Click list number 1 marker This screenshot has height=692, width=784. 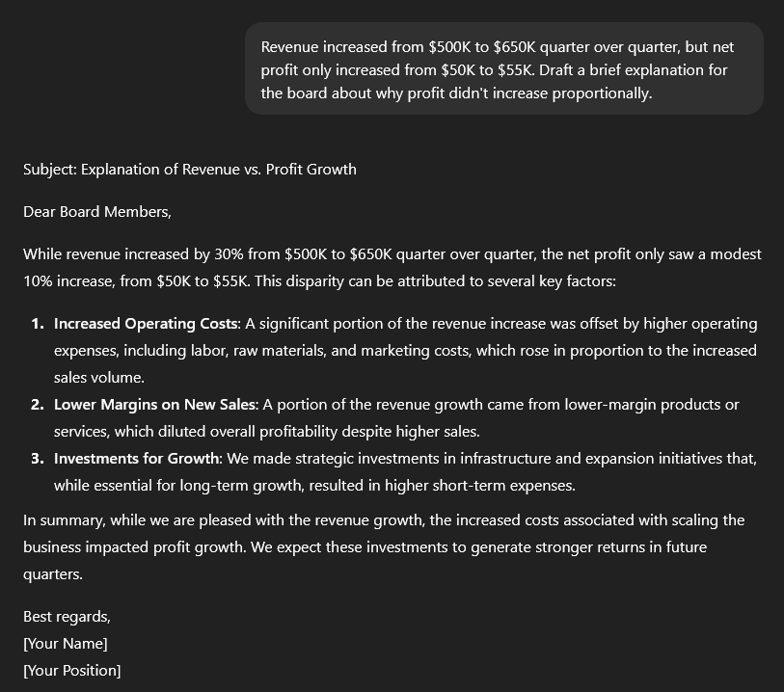click(38, 324)
